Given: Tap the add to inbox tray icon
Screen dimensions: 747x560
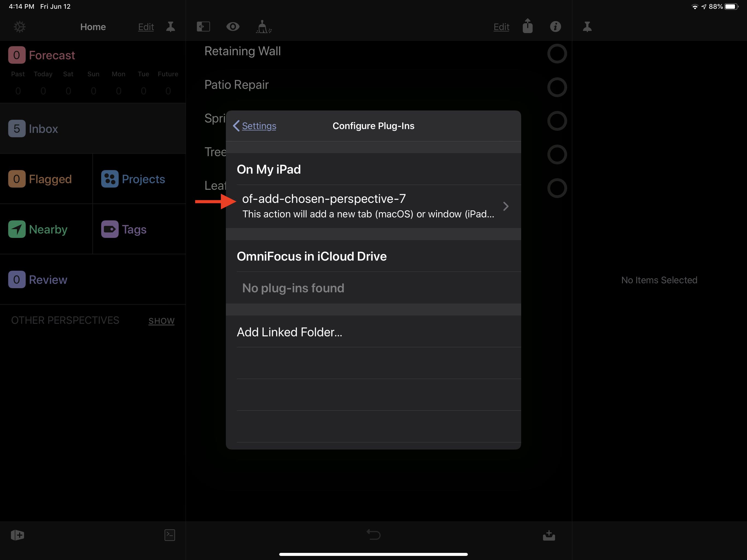Looking at the screenshot, I should pyautogui.click(x=549, y=535).
